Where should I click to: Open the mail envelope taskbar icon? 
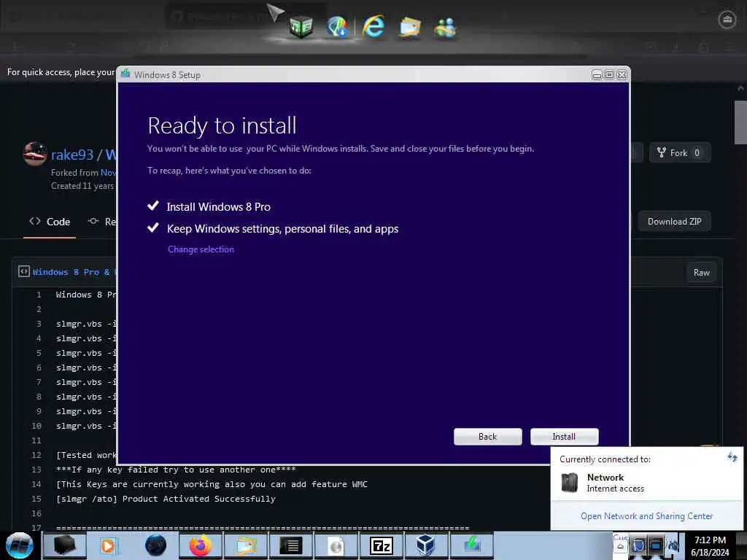[x=246, y=545]
